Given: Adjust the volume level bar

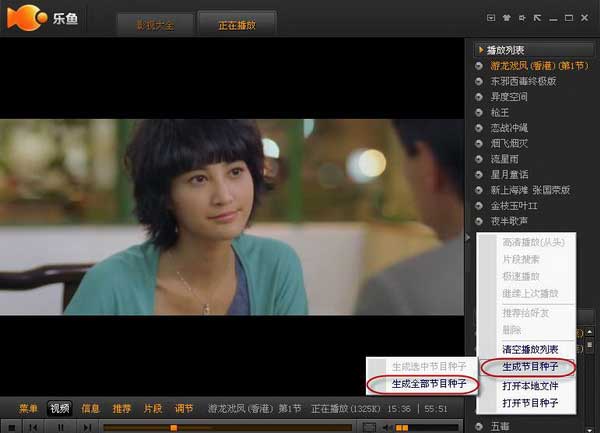Looking at the screenshot, I should pos(426,428).
